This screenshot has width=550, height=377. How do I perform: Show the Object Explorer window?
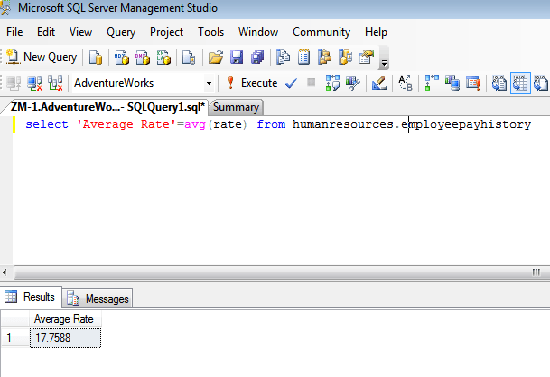[325, 57]
